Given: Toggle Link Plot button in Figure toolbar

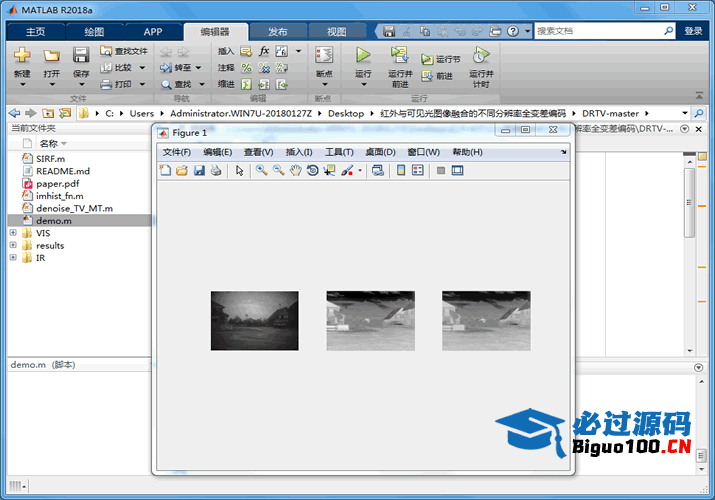Looking at the screenshot, I should click(377, 171).
